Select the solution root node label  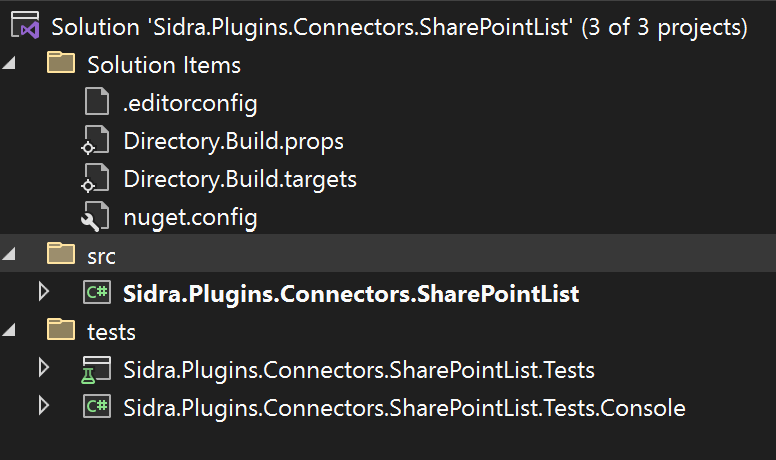[398, 27]
